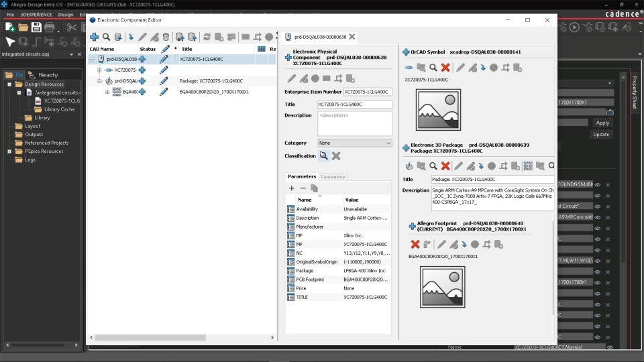This screenshot has width=644, height=362.
Task: Open the Design menu
Action: click(65, 14)
